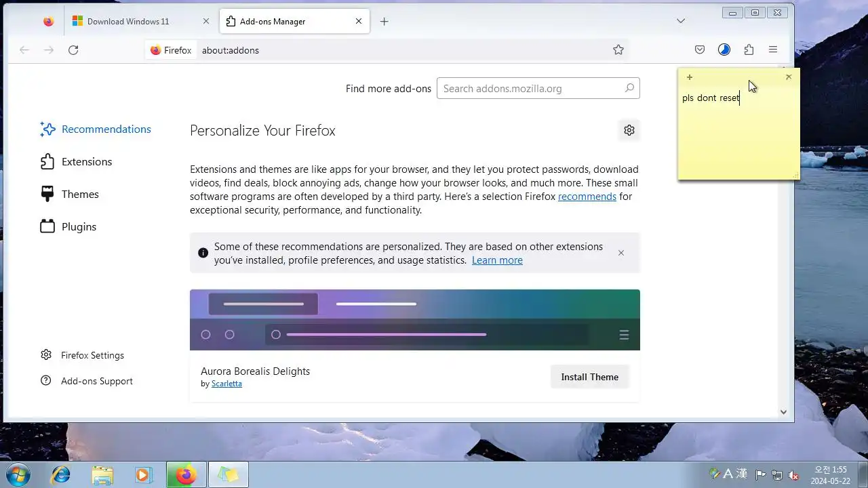Close the Add-ons Manager tab
This screenshot has height=488, width=868.
(359, 21)
